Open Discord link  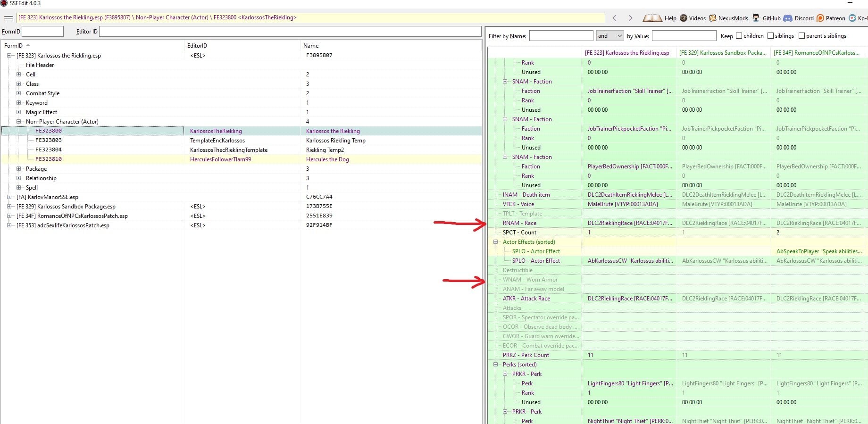click(x=799, y=18)
